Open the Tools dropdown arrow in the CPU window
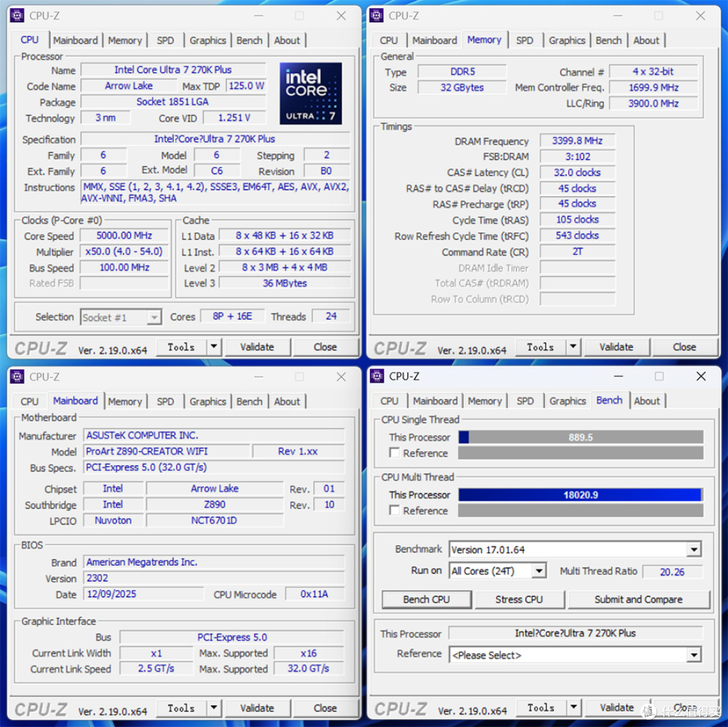The width and height of the screenshot is (728, 727). 214,347
